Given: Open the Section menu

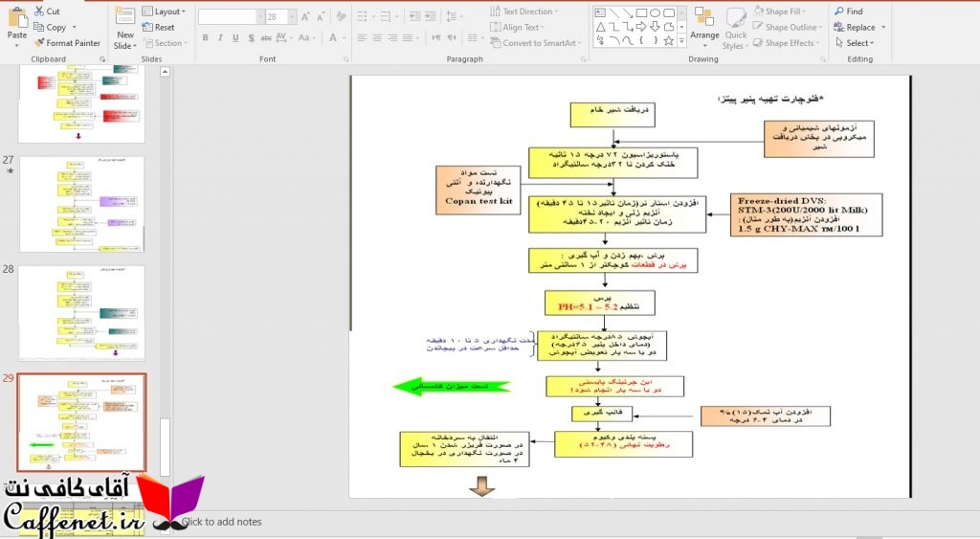Looking at the screenshot, I should (166, 43).
